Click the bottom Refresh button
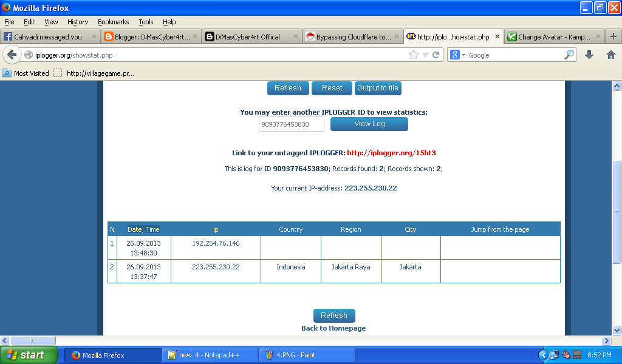This screenshot has width=622, height=364. [x=334, y=315]
